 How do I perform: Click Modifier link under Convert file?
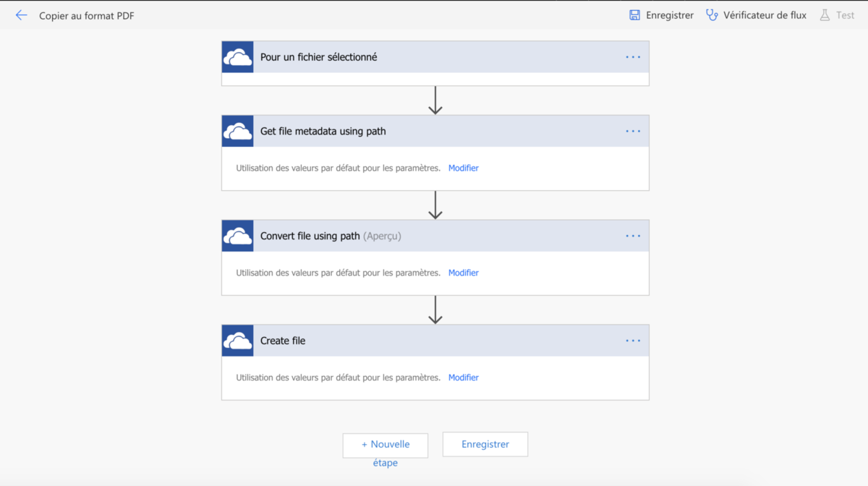pos(463,273)
